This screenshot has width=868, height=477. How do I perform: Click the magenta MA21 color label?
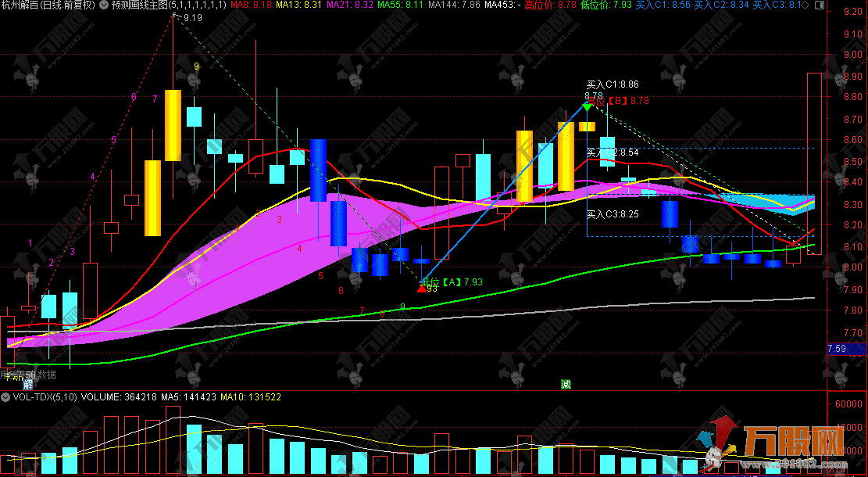pos(348,5)
